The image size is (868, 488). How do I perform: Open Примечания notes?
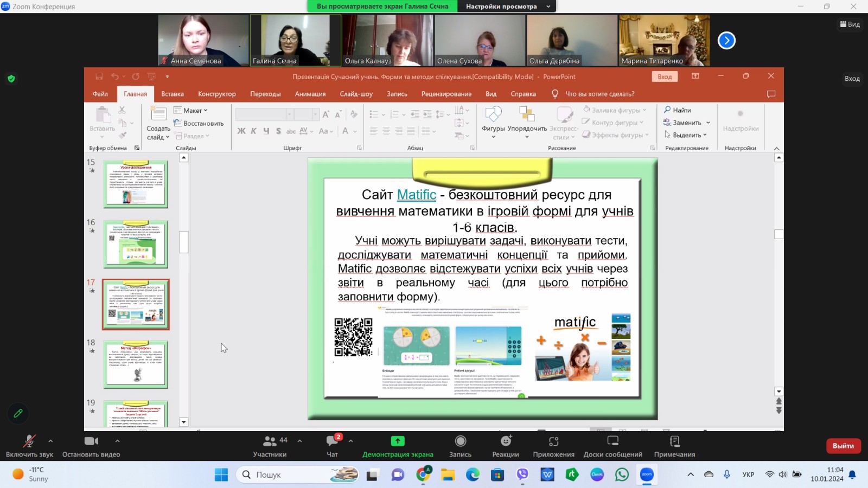pos(674,446)
